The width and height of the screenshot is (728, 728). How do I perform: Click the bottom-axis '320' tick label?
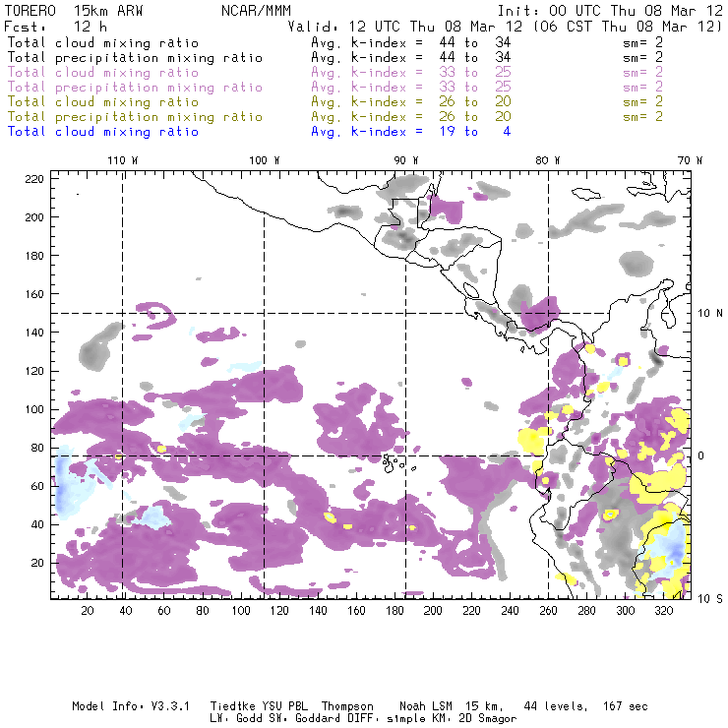[x=664, y=611]
